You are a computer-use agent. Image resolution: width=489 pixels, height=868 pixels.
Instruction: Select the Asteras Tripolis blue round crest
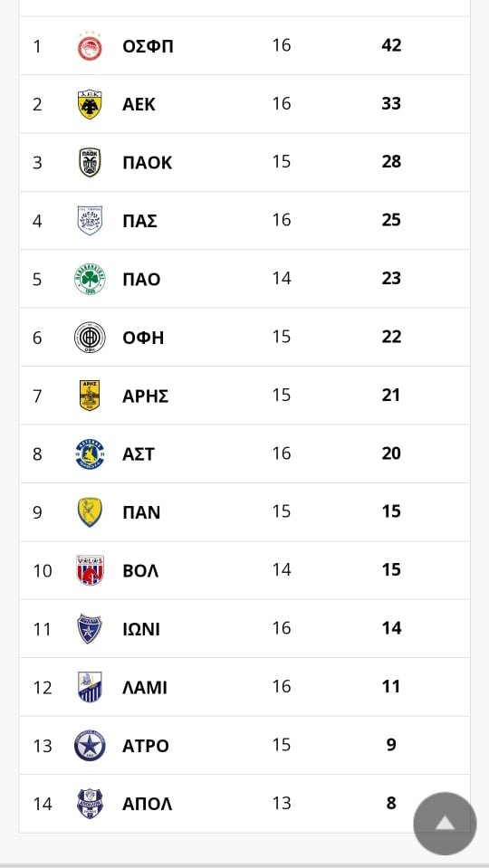pos(90,454)
